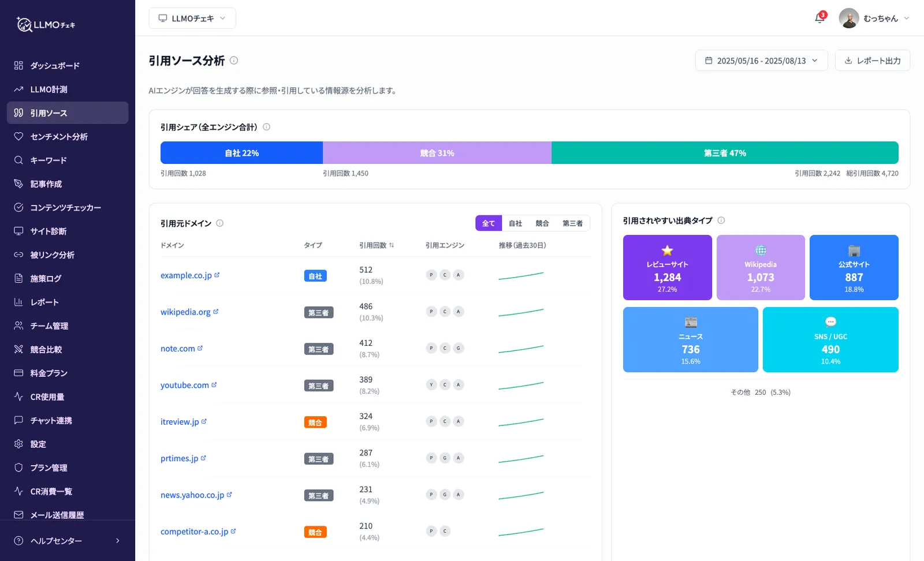
Task: Click the Wikipedia 1,073 tile
Action: (761, 267)
